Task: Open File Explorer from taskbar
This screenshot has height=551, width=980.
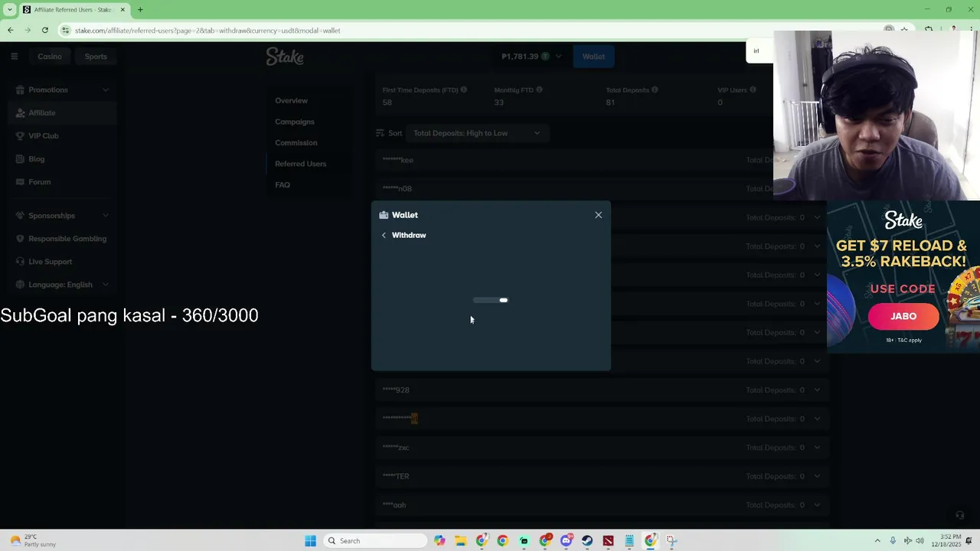Action: click(x=460, y=541)
